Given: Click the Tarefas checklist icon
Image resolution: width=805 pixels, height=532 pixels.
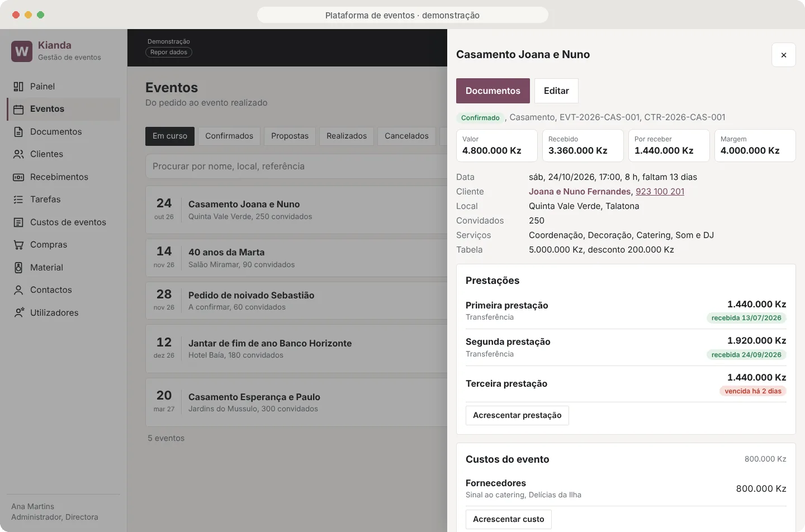Looking at the screenshot, I should click(18, 199).
